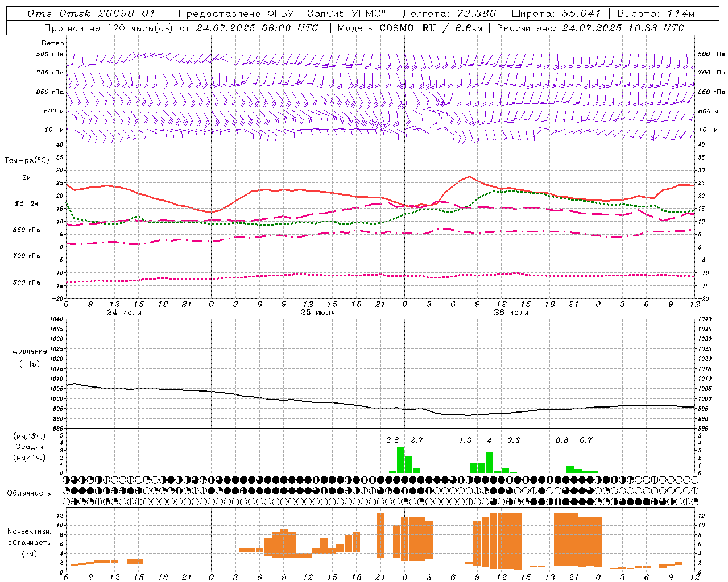Image resolution: width=728 pixels, height=582 pixels.
Task: Click the Долгота: 73.386 value
Action: (449, 14)
